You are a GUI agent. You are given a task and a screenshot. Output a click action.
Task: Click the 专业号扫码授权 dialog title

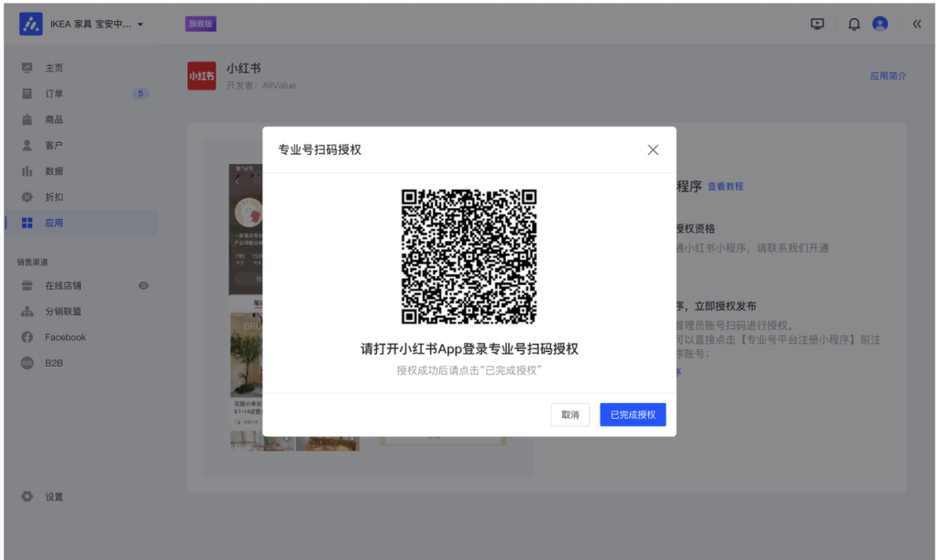(320, 149)
